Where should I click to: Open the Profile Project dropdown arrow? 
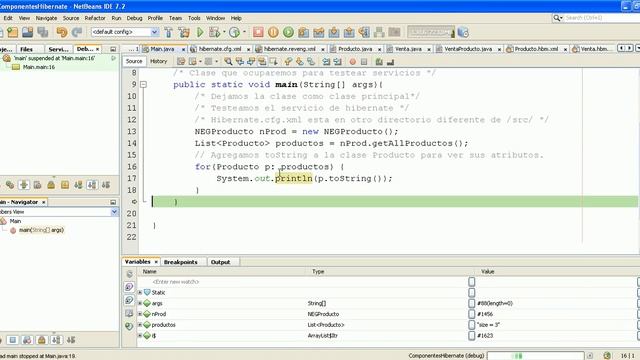(244, 32)
